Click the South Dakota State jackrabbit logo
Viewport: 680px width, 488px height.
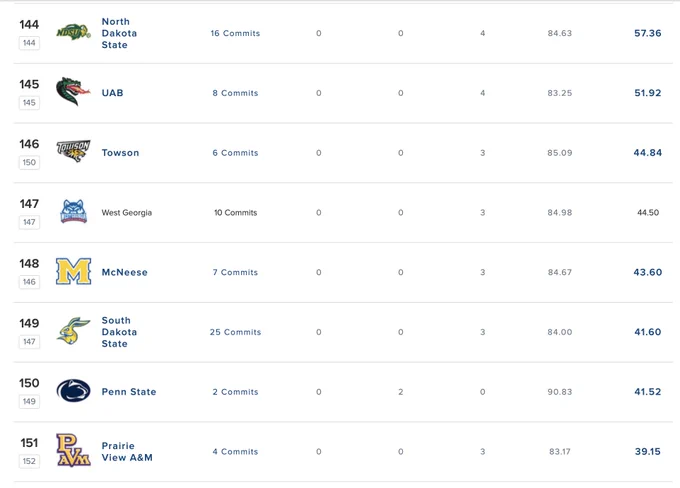pos(73,331)
